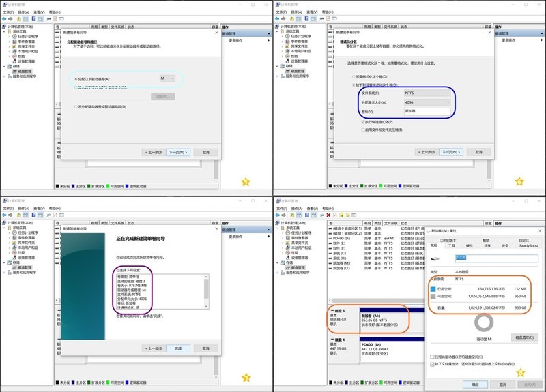Select the 按下列设置格式化这个卷 radio option
Screen dimensions: 546x392
click(x=354, y=85)
